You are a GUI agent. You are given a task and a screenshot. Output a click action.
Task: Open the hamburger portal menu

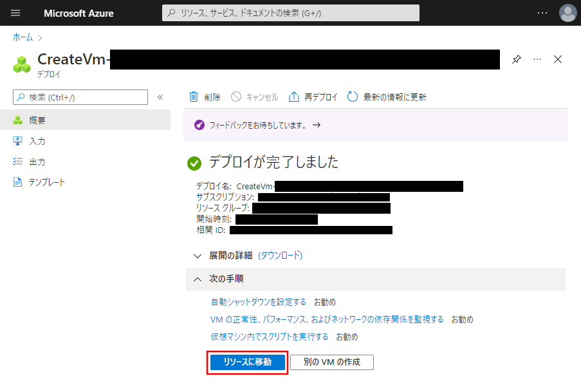coord(15,13)
